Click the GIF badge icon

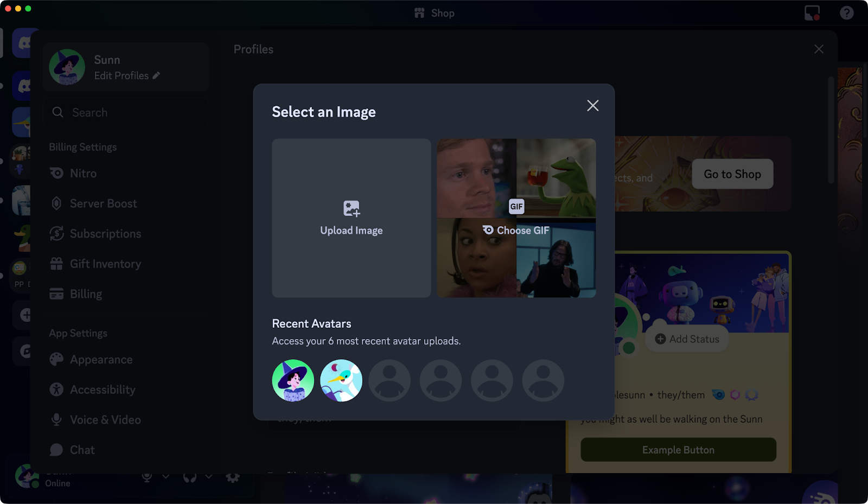click(516, 206)
